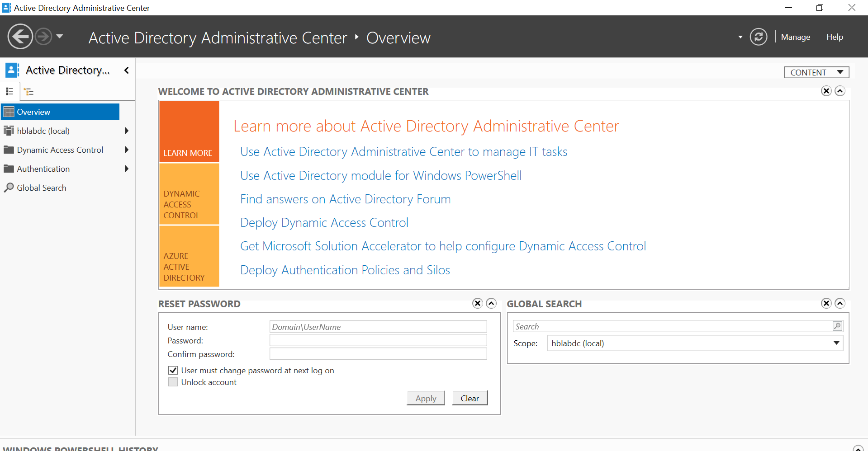Open the breadcrumb dropdown arrow beside refresh
This screenshot has height=451, width=868.
740,37
